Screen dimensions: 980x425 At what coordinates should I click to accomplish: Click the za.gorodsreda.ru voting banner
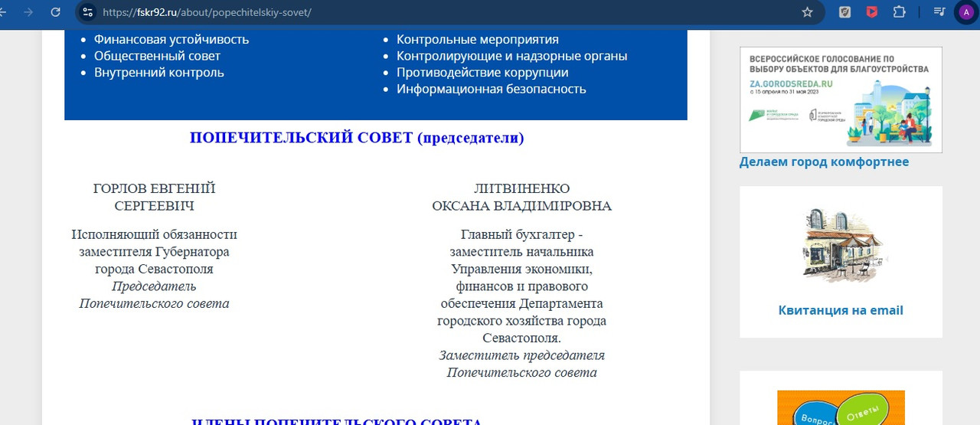(x=841, y=100)
